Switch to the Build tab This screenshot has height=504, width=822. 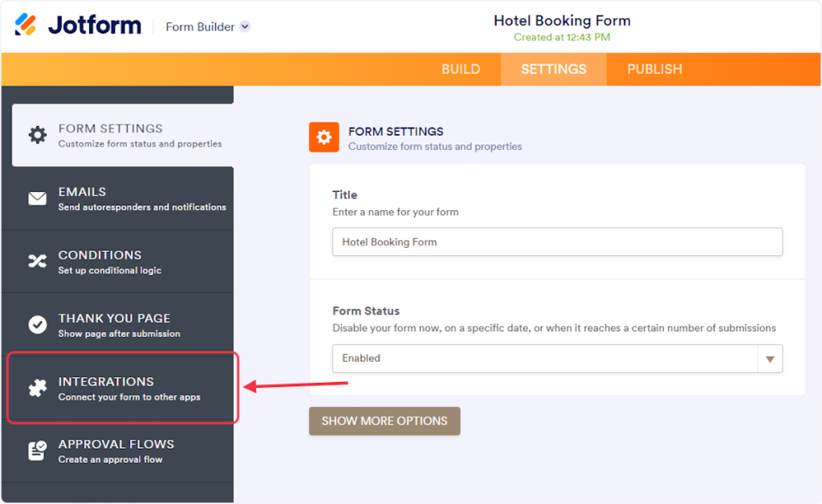[461, 69]
